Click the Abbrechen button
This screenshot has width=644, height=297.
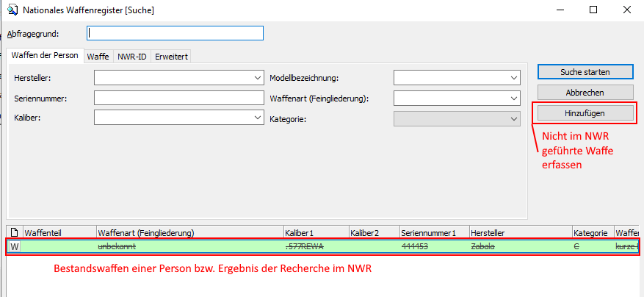[x=585, y=93]
